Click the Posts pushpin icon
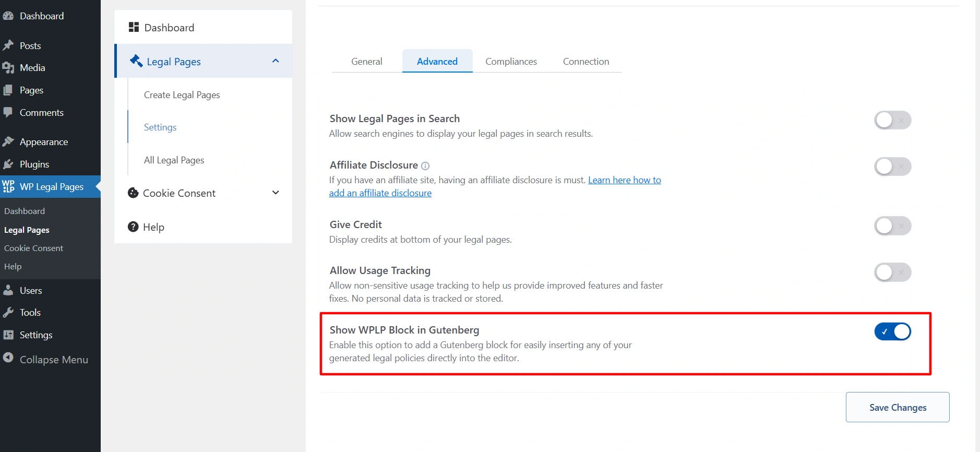 point(8,45)
